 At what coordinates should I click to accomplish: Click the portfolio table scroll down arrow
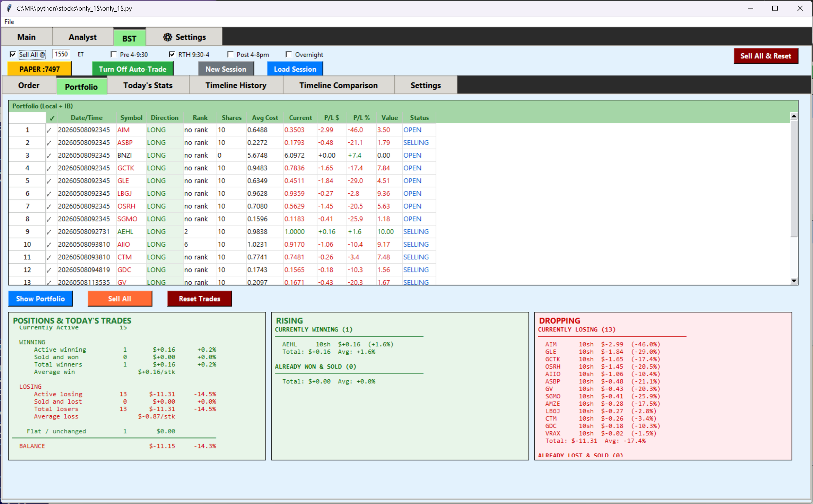coord(794,281)
